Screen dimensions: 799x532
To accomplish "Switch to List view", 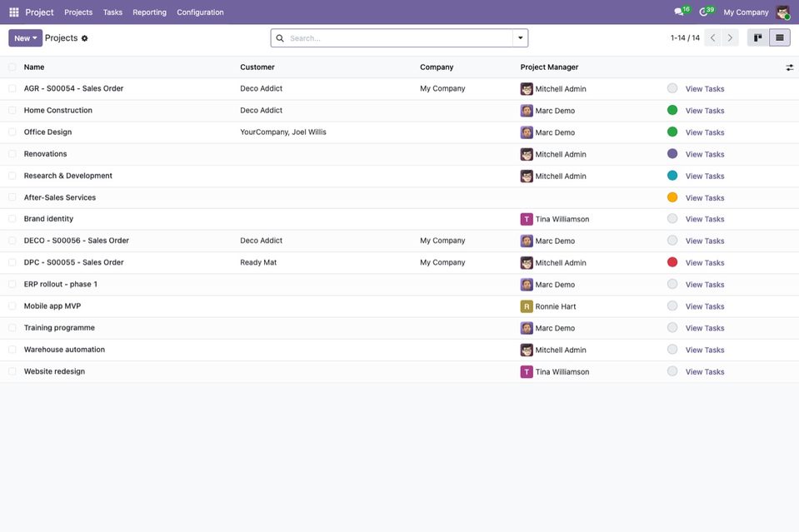I will click(x=780, y=37).
